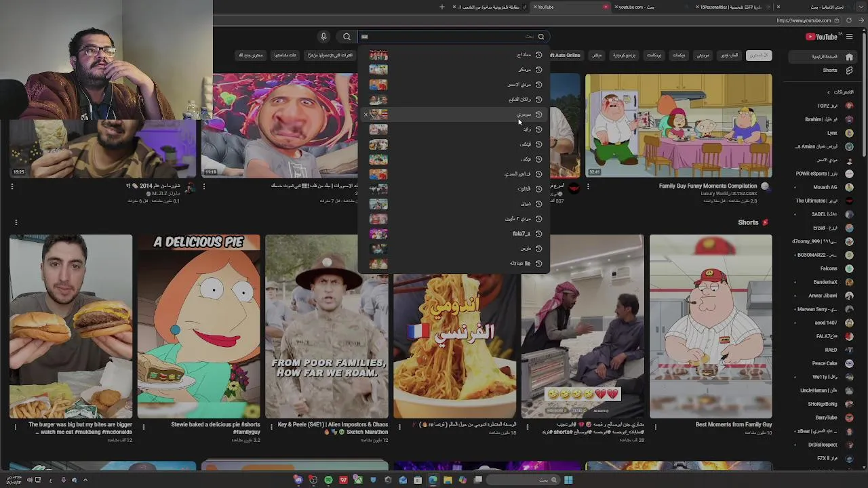This screenshot has height=488, width=868.
Task: Open options menu for Family Guy compilation video
Action: click(x=588, y=186)
